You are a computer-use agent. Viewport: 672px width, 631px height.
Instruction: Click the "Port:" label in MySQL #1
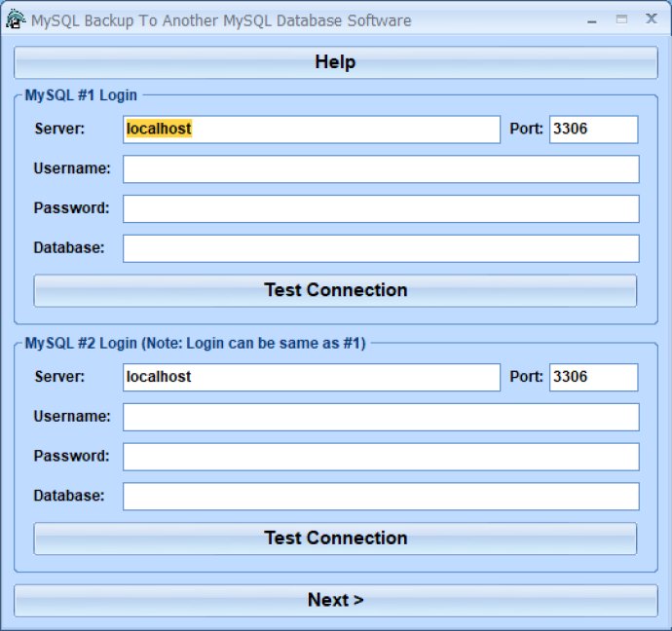526,129
